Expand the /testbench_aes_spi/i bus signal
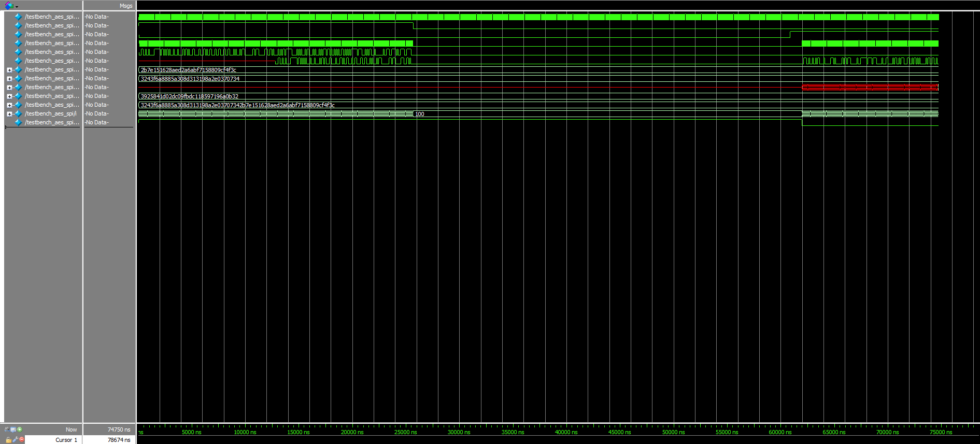This screenshot has width=980, height=444. click(x=9, y=114)
